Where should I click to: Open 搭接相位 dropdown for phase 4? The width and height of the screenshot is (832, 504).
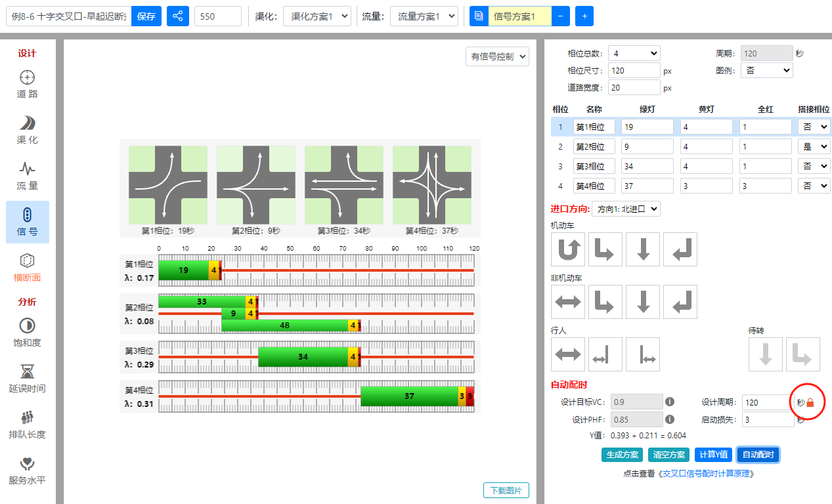click(814, 186)
